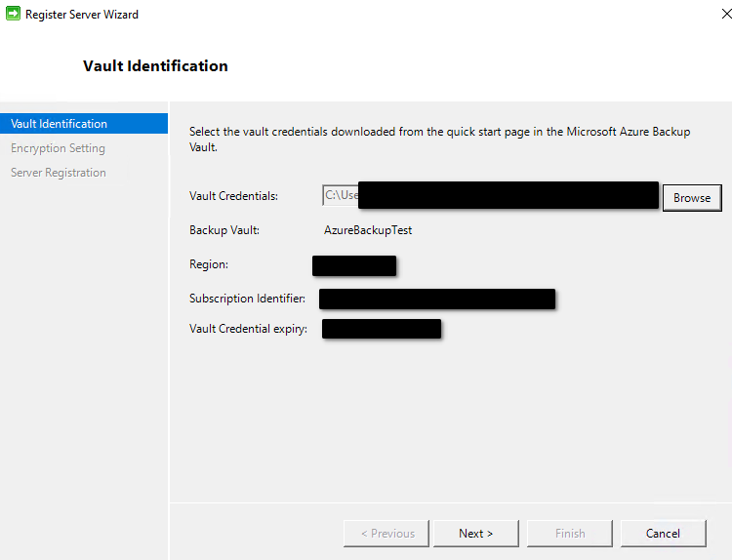Click the Vault Identification page heading
Viewport: 732px width, 560px height.
coord(155,65)
